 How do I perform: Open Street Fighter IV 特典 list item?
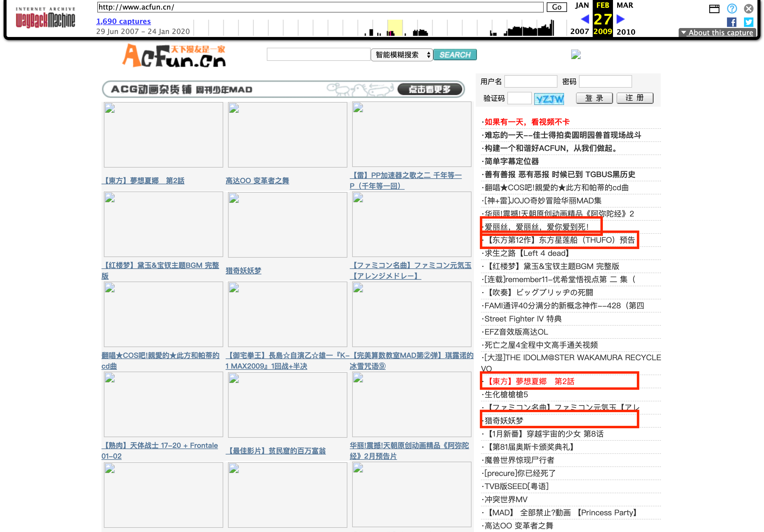click(x=523, y=319)
